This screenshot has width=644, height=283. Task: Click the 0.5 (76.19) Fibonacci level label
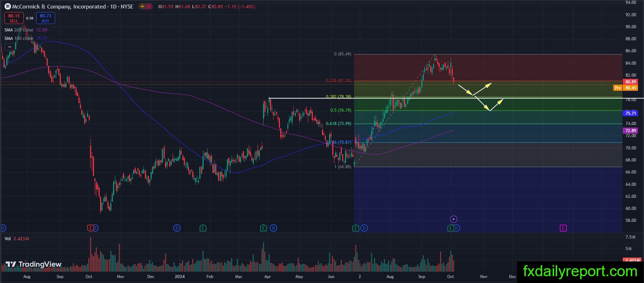341,110
